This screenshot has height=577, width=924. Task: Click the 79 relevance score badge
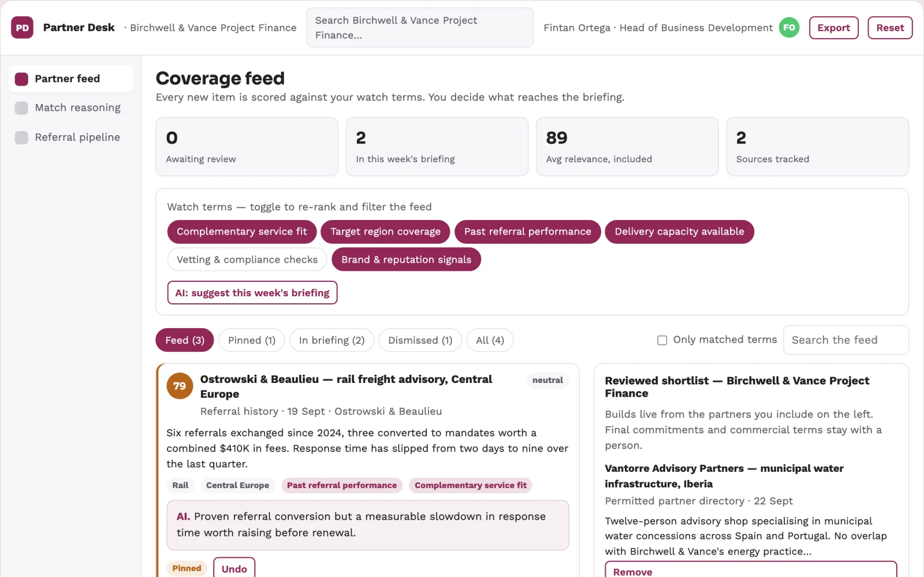[x=180, y=386]
